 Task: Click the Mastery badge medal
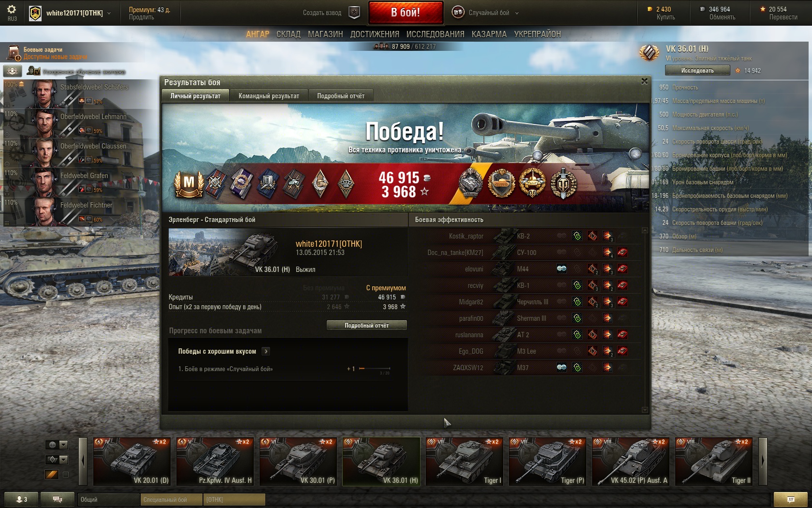(x=188, y=183)
